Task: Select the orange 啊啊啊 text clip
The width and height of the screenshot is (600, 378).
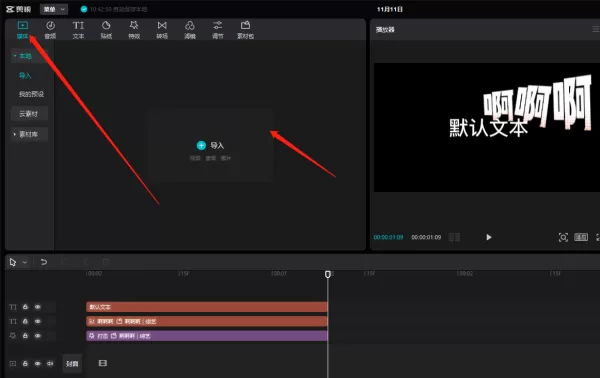Action: (207, 321)
